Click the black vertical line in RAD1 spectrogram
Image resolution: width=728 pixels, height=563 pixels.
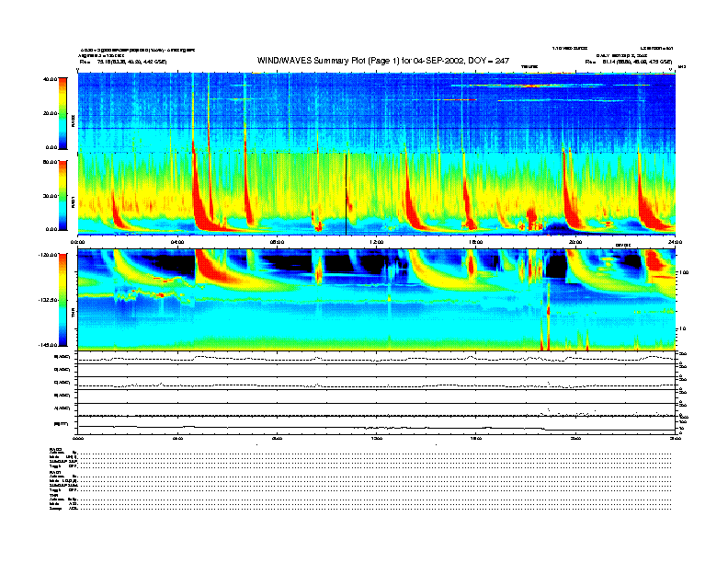[x=346, y=194]
